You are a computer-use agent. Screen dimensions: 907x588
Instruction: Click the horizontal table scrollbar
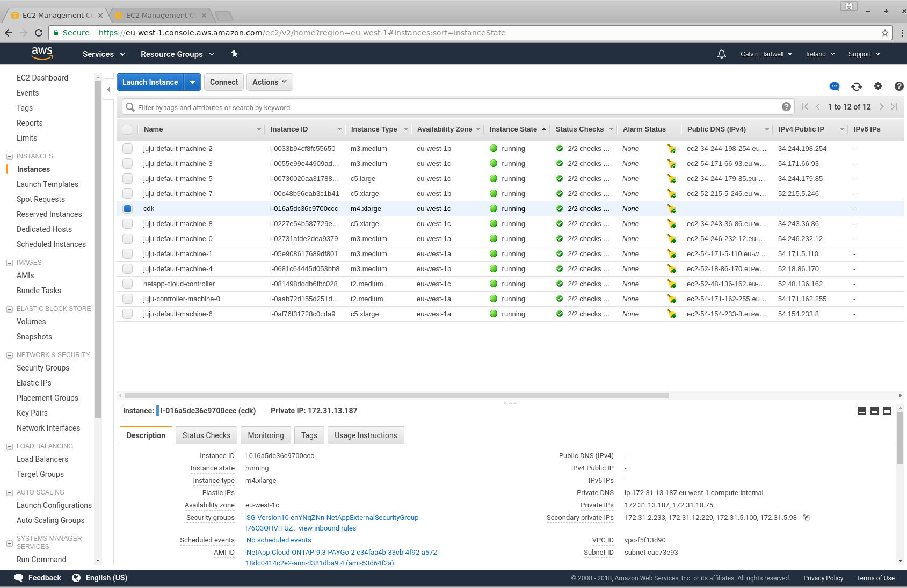396,395
